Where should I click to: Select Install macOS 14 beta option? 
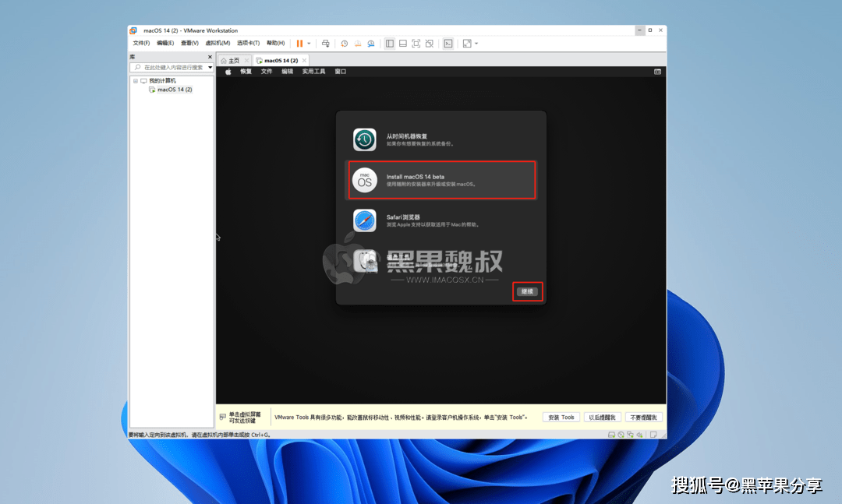click(440, 180)
